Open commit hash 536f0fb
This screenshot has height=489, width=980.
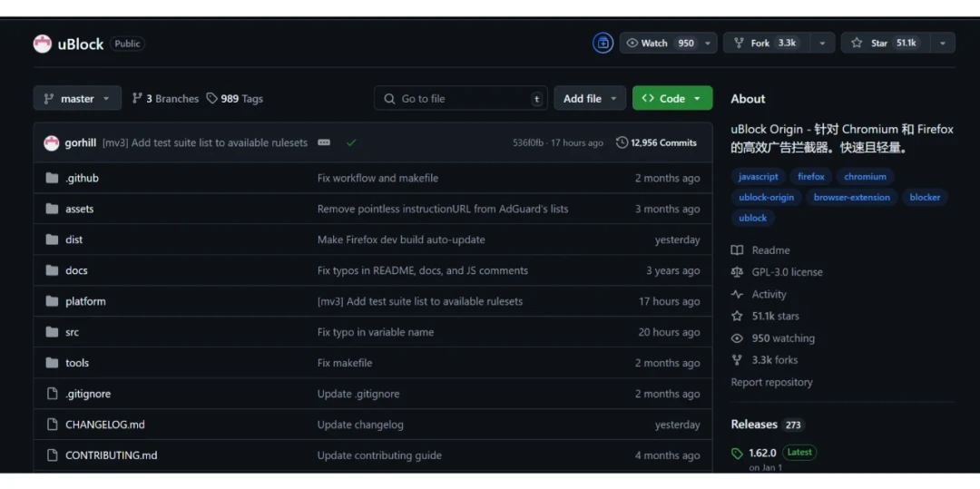click(x=527, y=143)
